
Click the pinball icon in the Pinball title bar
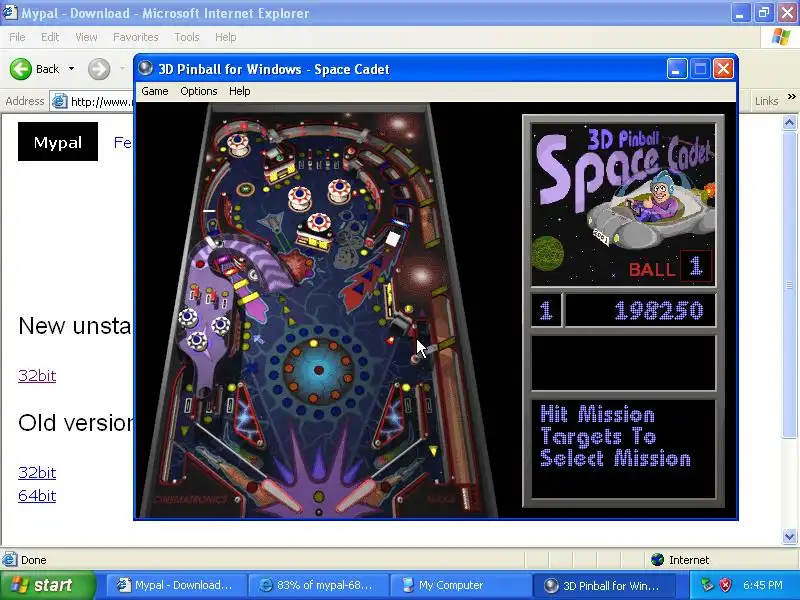(x=146, y=68)
